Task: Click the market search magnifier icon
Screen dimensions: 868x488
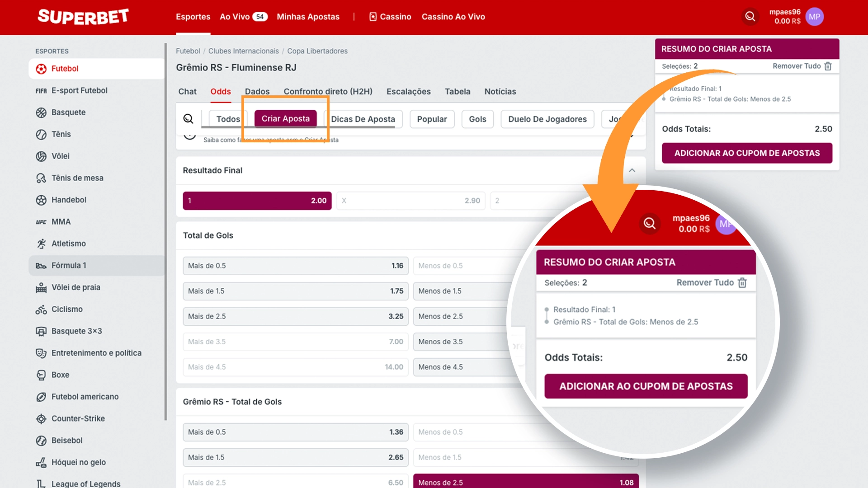Action: tap(188, 119)
